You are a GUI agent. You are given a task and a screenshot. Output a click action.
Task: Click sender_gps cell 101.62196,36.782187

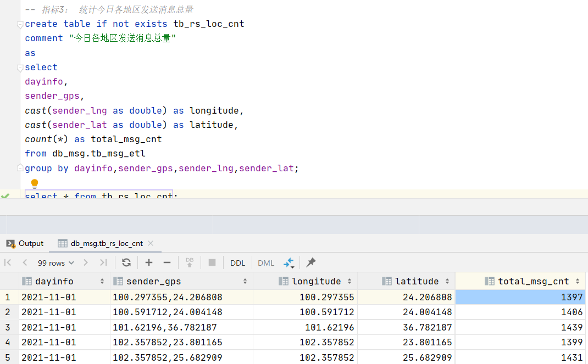click(181, 327)
